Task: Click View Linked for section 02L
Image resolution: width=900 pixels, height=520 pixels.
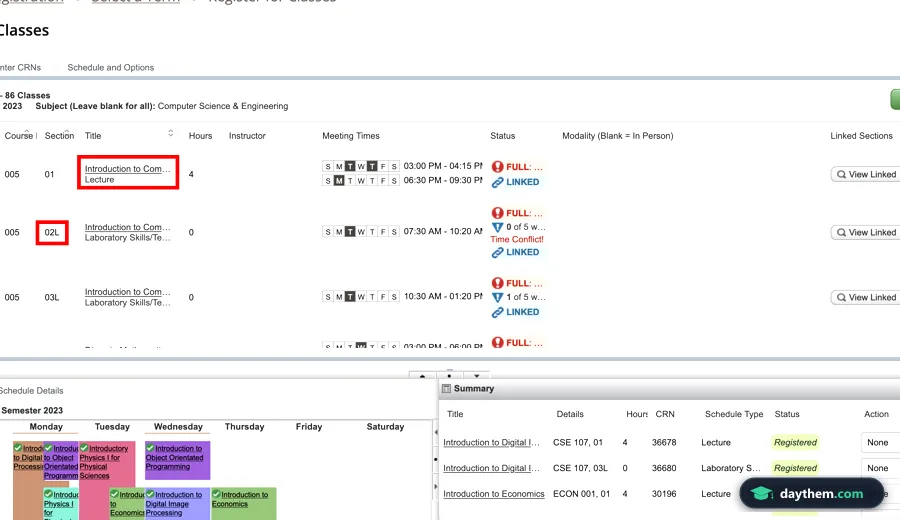Action: click(866, 232)
